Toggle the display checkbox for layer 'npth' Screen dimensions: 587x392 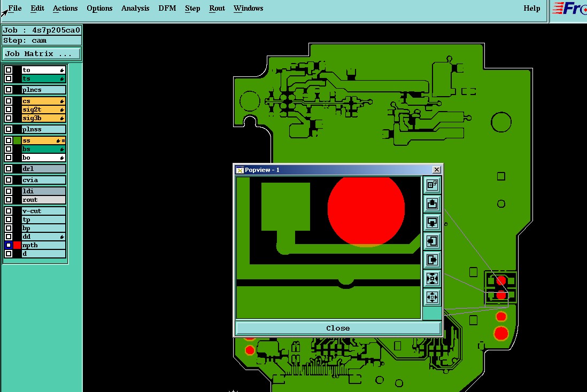point(9,245)
